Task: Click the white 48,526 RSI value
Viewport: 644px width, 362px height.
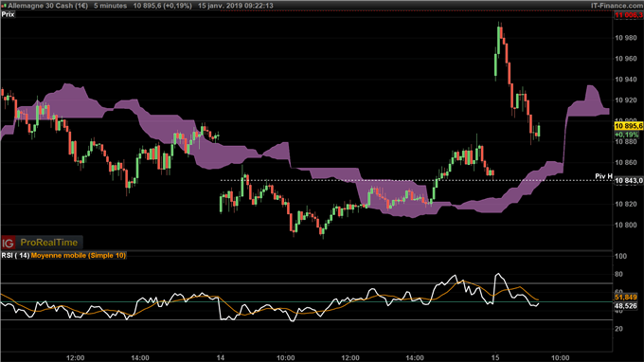Action: (x=626, y=306)
